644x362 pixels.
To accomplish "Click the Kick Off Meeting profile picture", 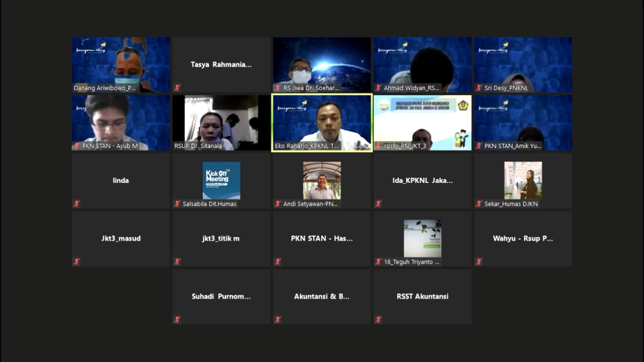I will coord(221,180).
